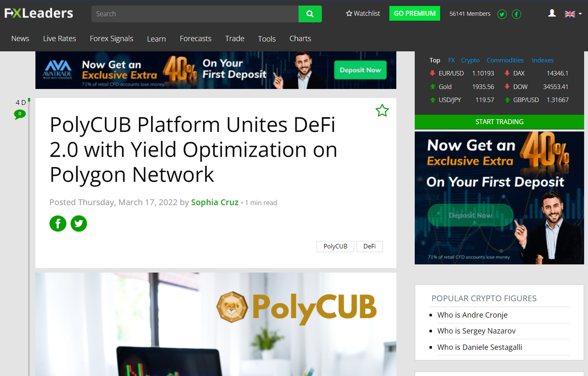The image size is (588, 376).
Task: Click the PolyCUB lion logo image
Action: click(232, 306)
